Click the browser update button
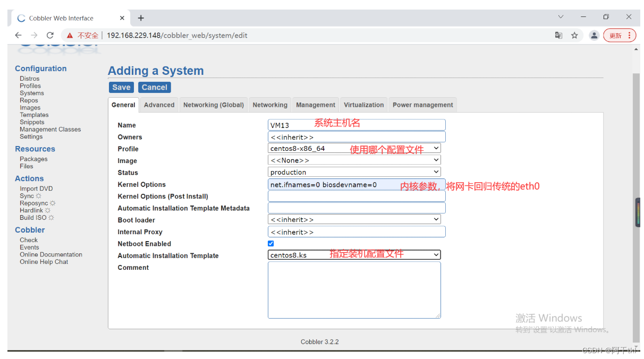644x359 pixels. [620, 36]
